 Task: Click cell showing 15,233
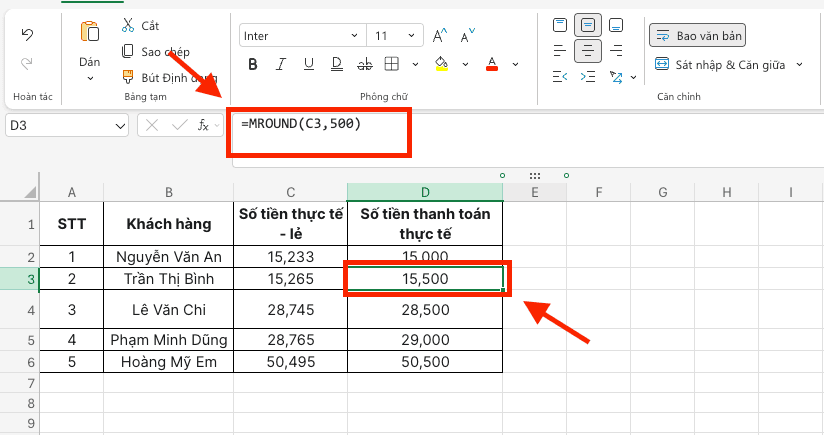pos(291,257)
